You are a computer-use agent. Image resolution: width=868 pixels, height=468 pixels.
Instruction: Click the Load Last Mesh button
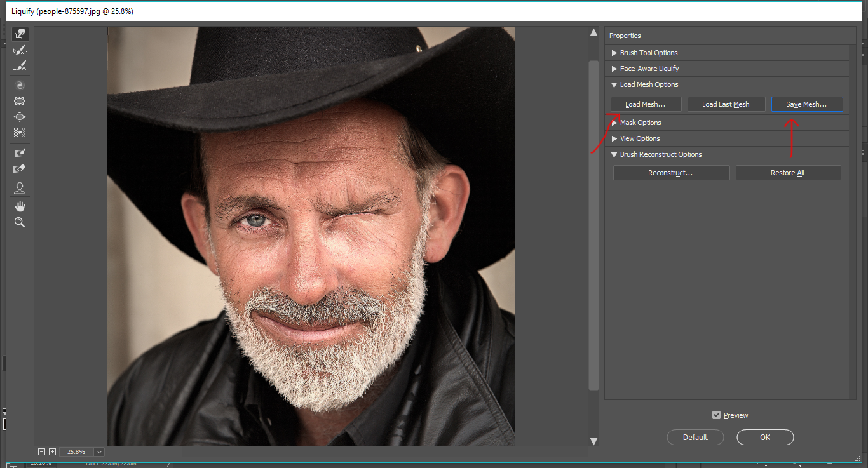click(726, 104)
